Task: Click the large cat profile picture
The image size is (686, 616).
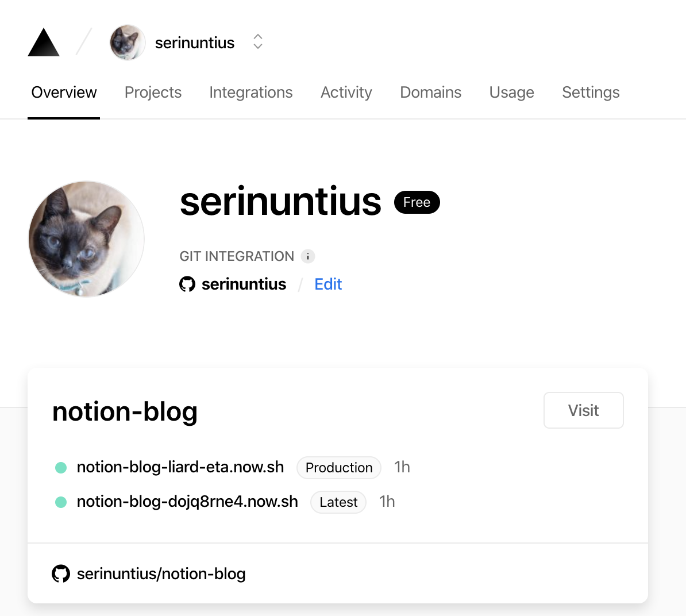Action: [x=86, y=239]
